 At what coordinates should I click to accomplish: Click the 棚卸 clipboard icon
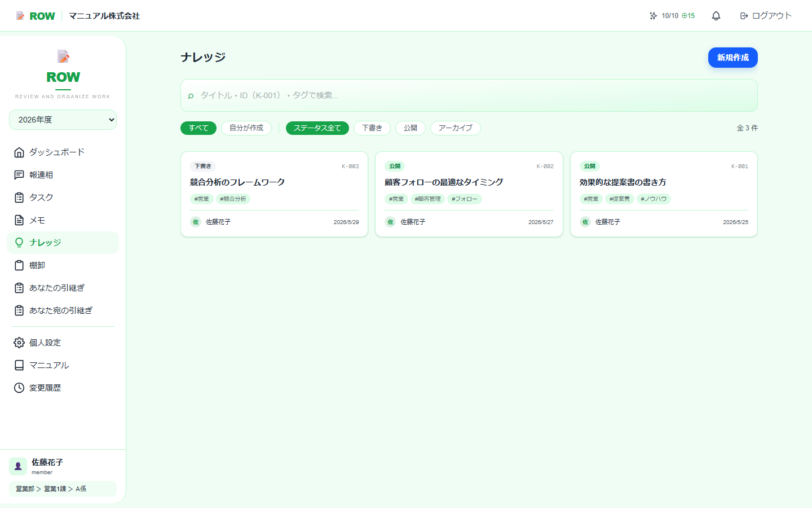(19, 265)
